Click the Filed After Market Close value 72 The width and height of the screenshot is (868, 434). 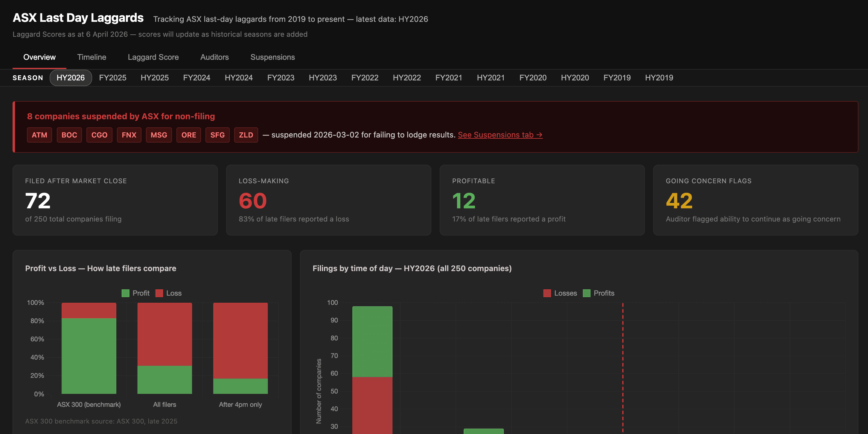pos(38,201)
